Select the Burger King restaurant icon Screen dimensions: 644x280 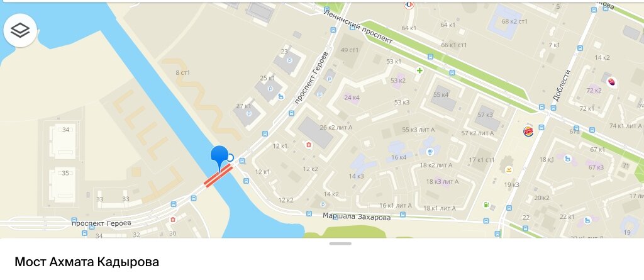(528, 132)
